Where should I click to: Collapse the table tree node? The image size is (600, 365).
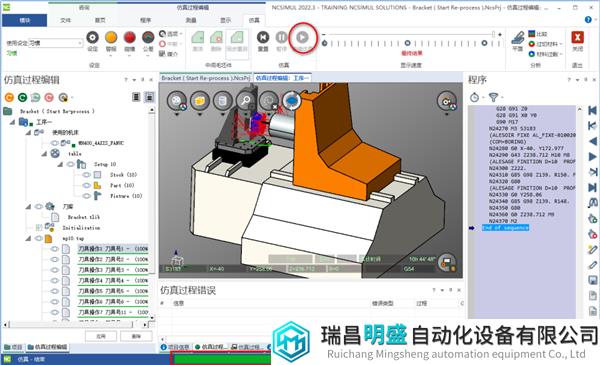44,154
